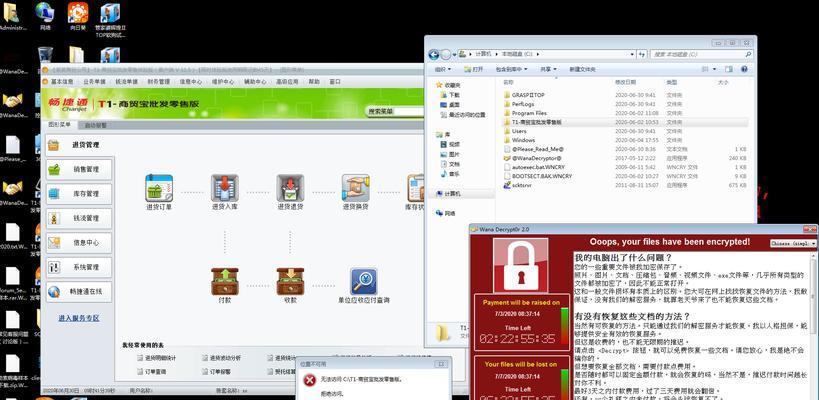The image size is (819, 400).
Task: Click 打开 in Explorer toolbar
Action: [x=474, y=69]
